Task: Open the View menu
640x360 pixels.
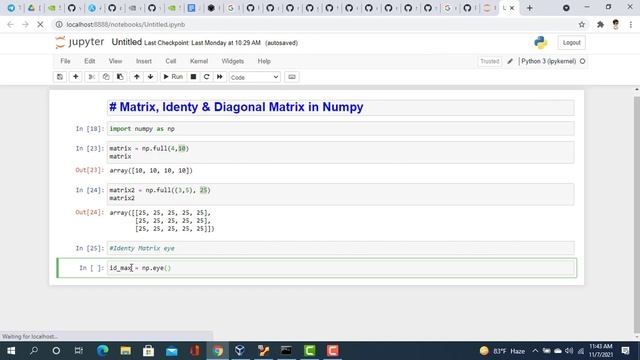Action: (x=116, y=61)
